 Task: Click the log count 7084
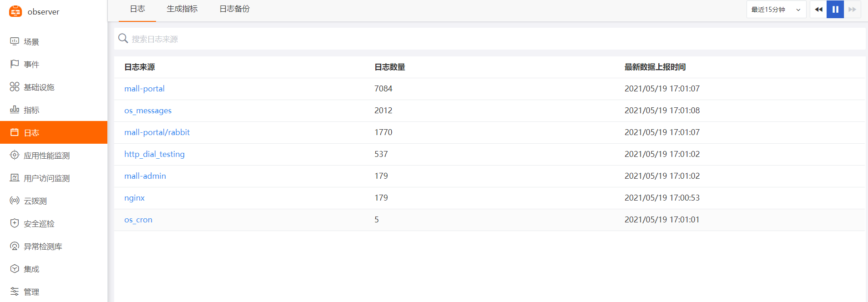tap(384, 89)
